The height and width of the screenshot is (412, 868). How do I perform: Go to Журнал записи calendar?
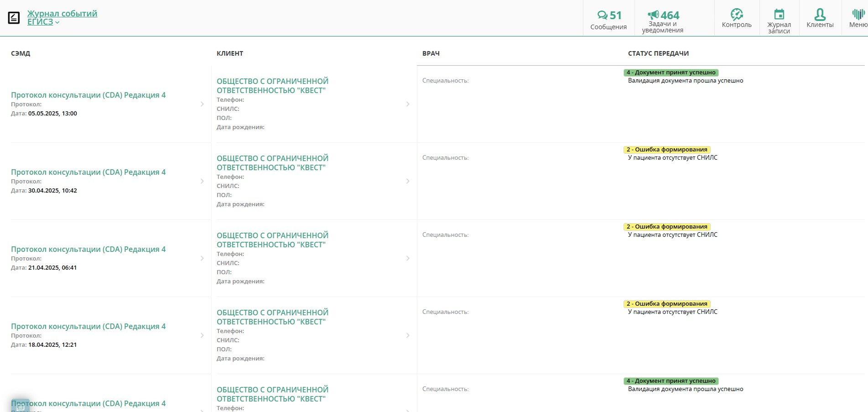[779, 21]
